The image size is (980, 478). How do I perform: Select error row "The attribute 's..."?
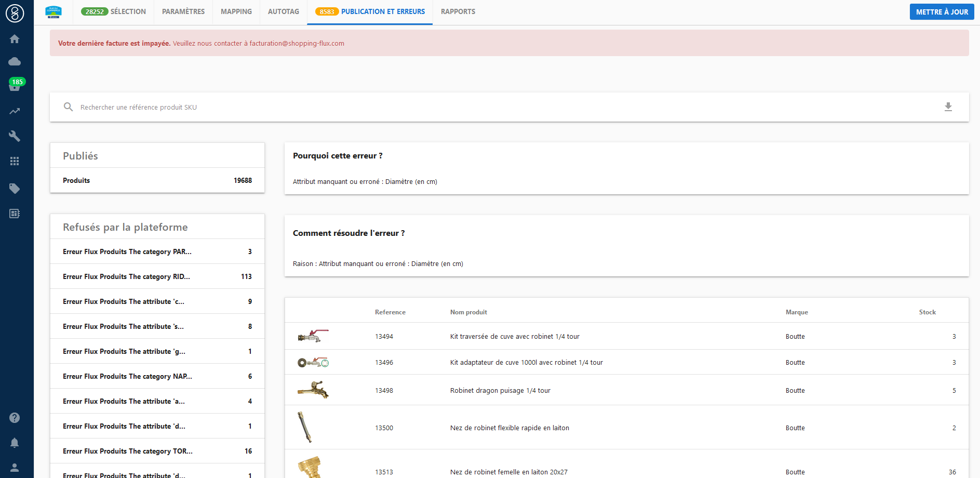[x=157, y=326]
